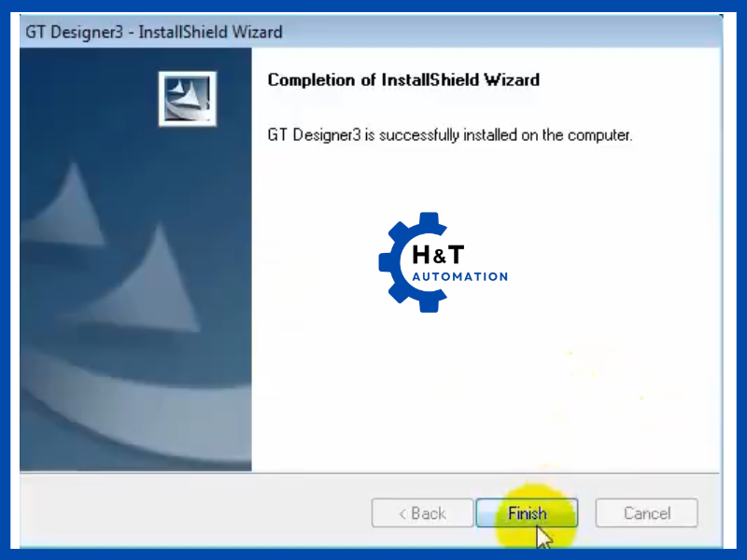Click the AUTOMATION word in the logo
747x560 pixels.
tap(460, 276)
